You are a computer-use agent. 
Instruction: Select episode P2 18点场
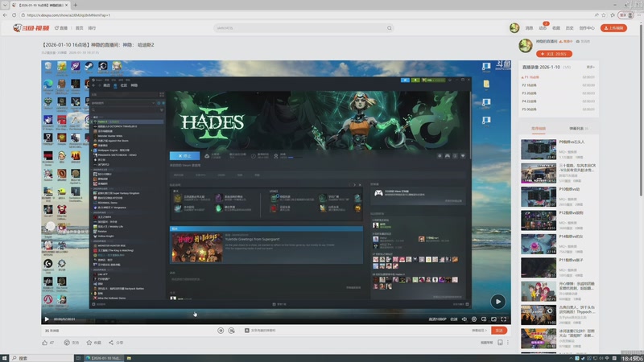(558, 85)
